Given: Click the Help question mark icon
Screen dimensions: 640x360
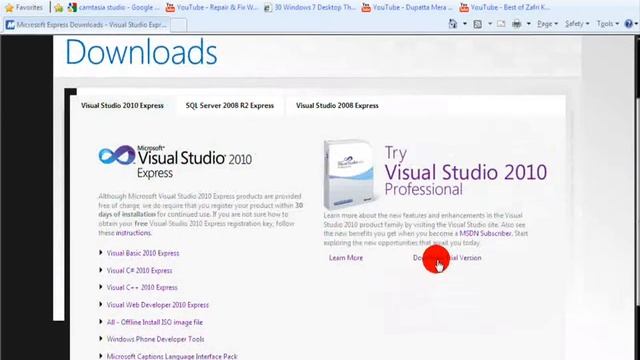Looking at the screenshot, I should click(x=629, y=24).
